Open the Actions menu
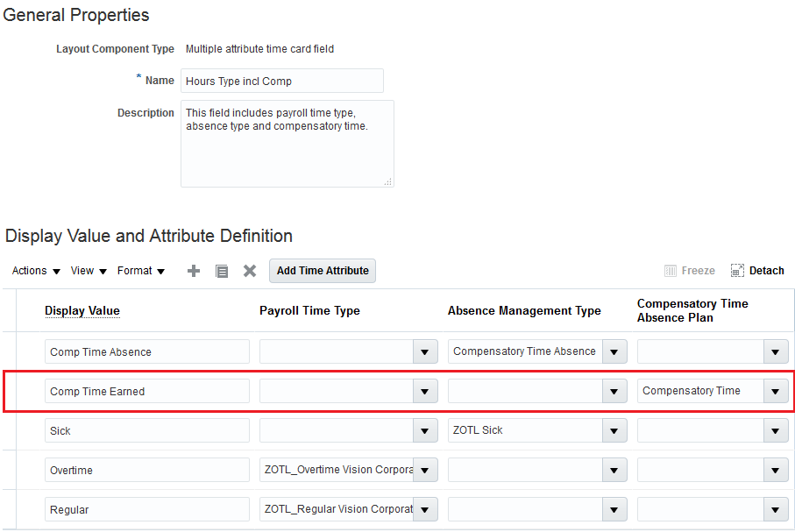Viewport: 795px width, 532px height. click(36, 271)
